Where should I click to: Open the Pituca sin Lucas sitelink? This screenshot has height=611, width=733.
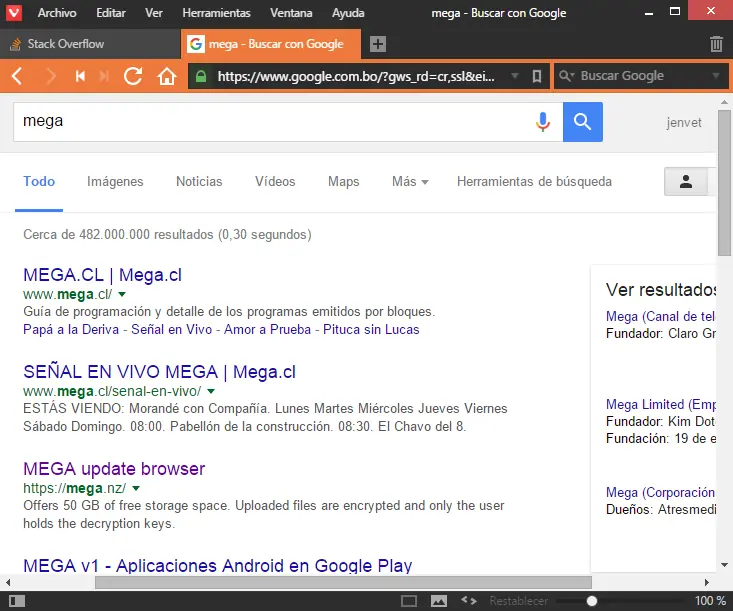pyautogui.click(x=371, y=330)
